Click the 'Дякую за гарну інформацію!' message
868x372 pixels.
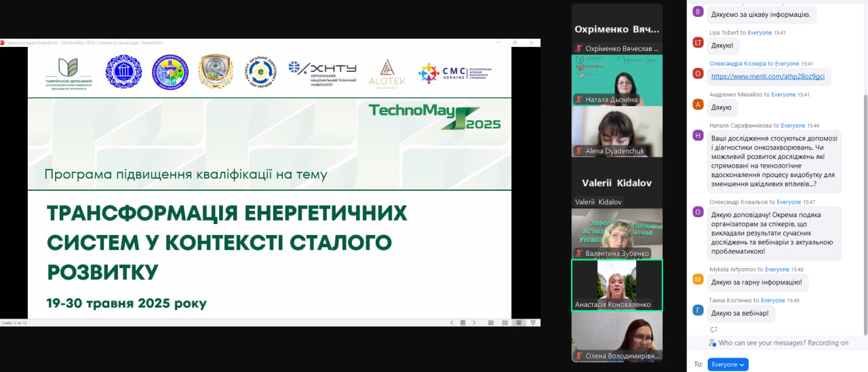[x=757, y=282]
